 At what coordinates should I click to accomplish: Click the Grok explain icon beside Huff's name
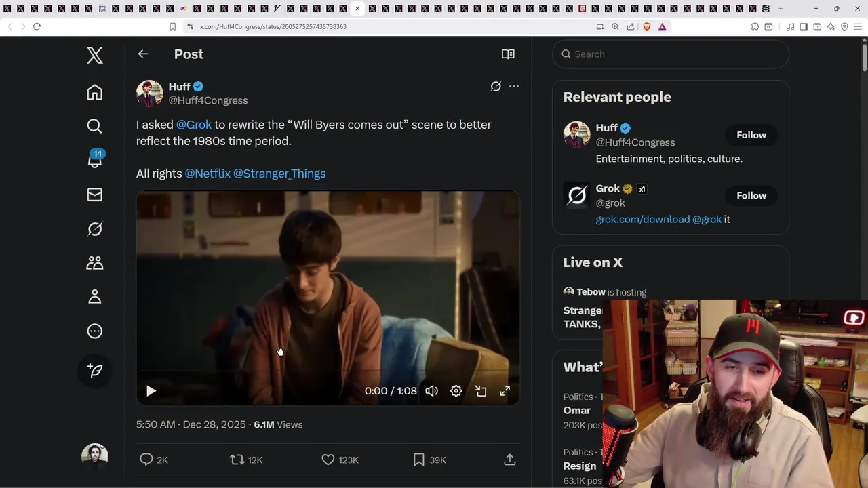(x=496, y=87)
